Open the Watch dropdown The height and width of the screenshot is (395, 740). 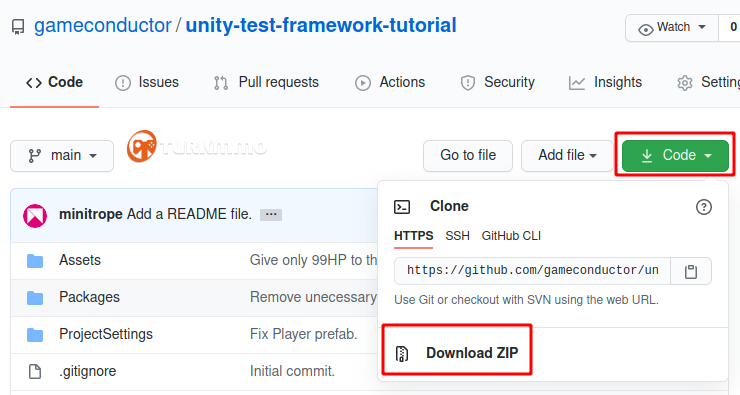pos(672,27)
